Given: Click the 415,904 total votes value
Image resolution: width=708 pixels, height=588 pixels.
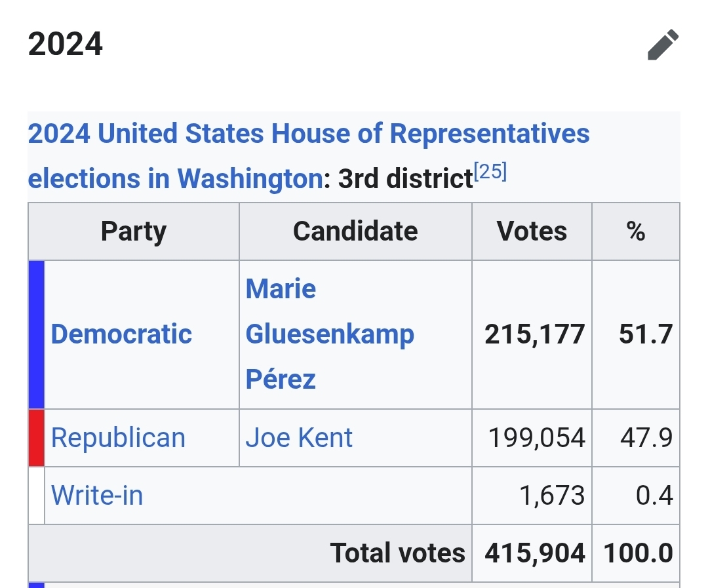Looking at the screenshot, I should pos(534,553).
